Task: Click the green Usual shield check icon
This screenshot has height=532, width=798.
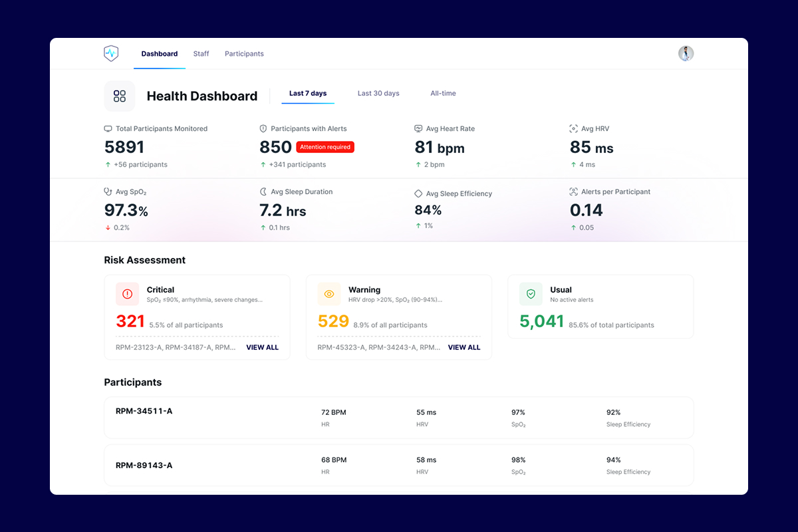Action: pyautogui.click(x=531, y=294)
